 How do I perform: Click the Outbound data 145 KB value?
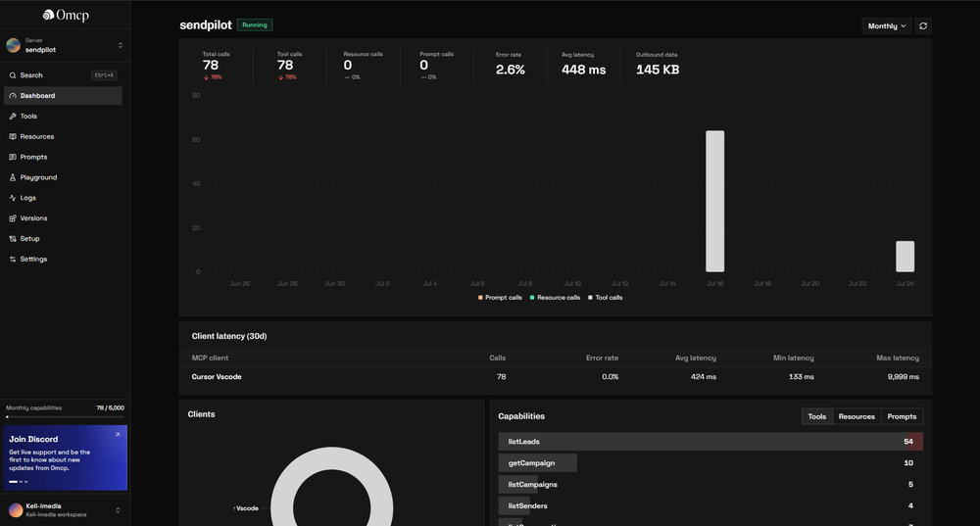coord(658,70)
